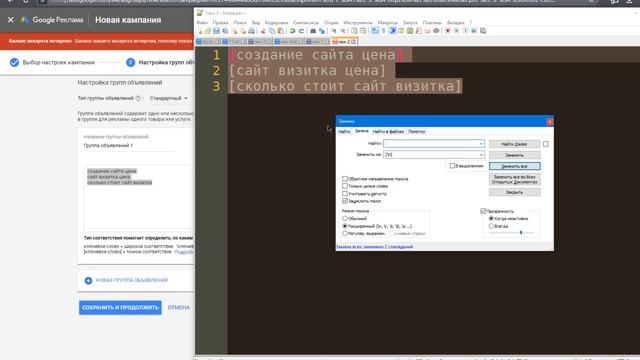Click the Open file folder icon in Notepad++

tap(208, 31)
